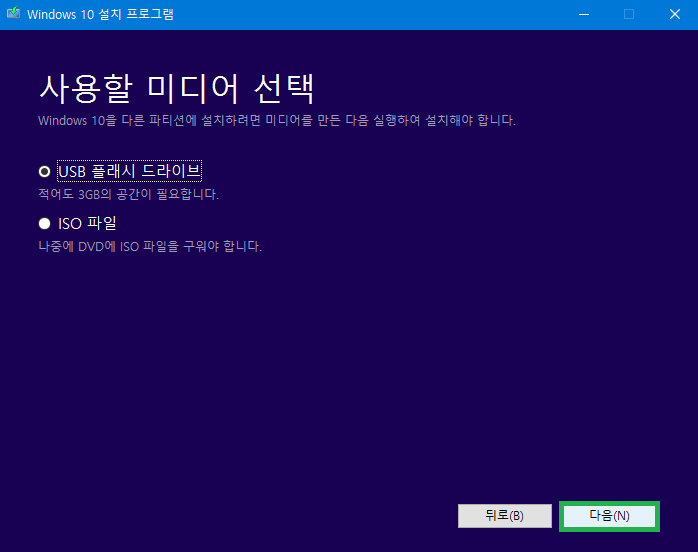This screenshot has height=552, width=698.
Task: Click the 사용할 미디어 선택 heading
Action: pyautogui.click(x=176, y=89)
